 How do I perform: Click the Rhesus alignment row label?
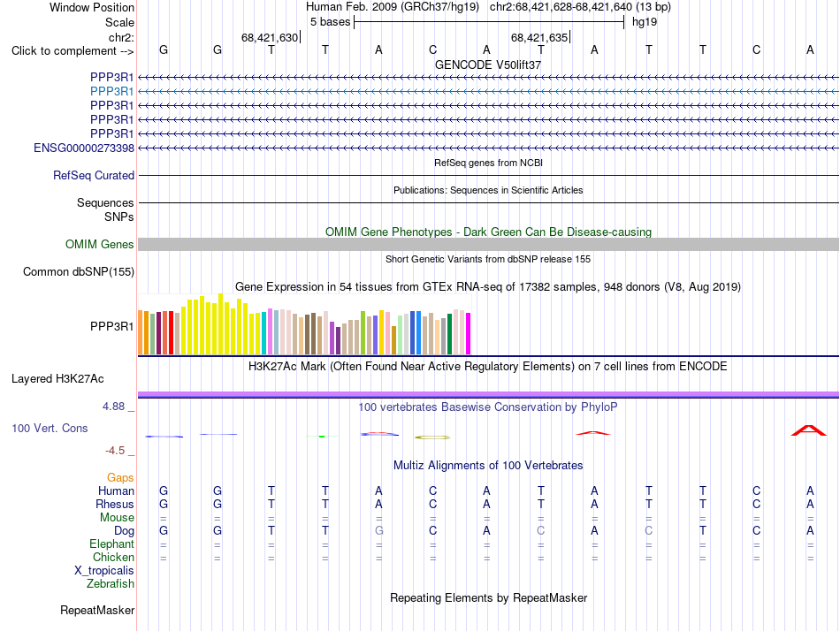[x=115, y=504]
